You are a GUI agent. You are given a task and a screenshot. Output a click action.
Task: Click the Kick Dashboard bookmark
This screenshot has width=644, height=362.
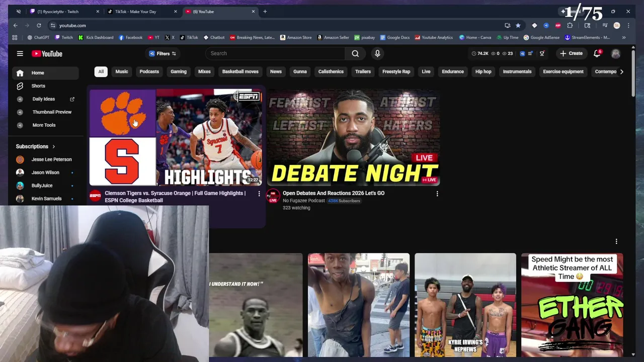click(96, 37)
